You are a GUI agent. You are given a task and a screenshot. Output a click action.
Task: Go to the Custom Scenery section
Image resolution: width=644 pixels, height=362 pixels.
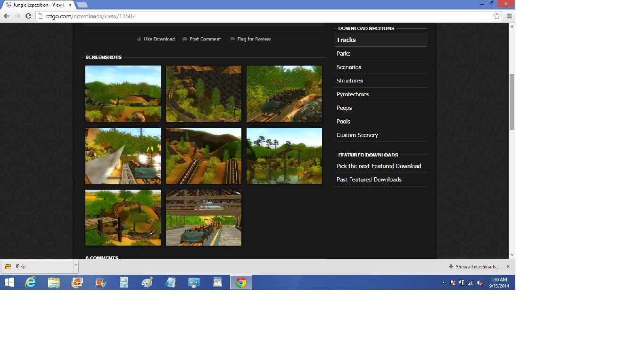pyautogui.click(x=357, y=135)
